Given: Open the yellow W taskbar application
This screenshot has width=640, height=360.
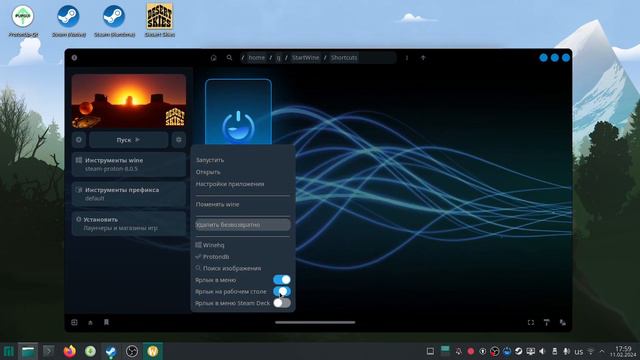Looking at the screenshot, I should click(153, 351).
